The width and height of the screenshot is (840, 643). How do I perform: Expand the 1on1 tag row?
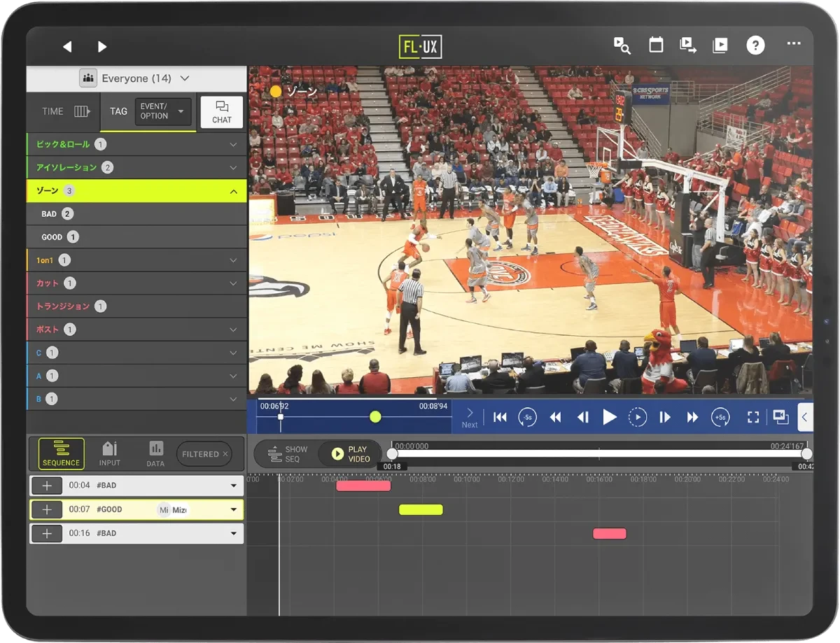click(x=136, y=260)
